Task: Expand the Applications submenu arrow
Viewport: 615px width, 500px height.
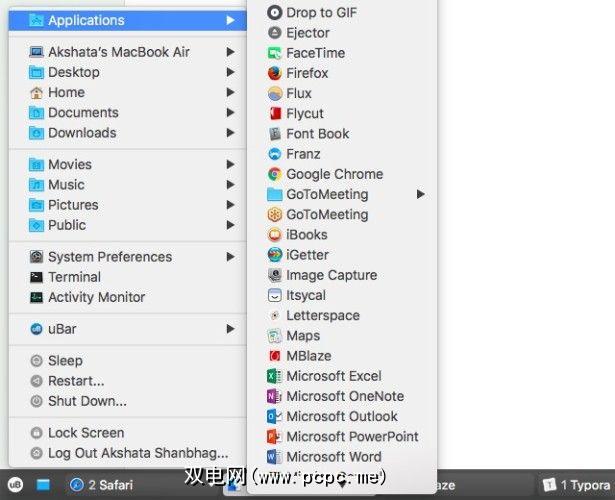Action: click(230, 20)
